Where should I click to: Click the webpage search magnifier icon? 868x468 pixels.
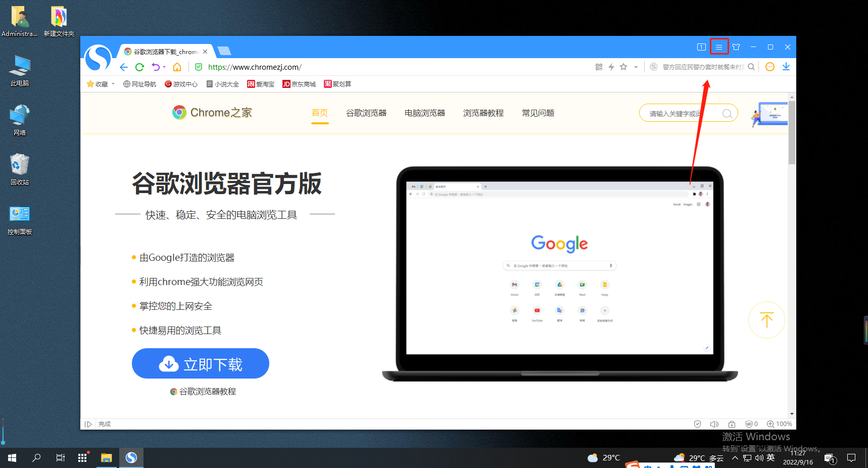[727, 114]
